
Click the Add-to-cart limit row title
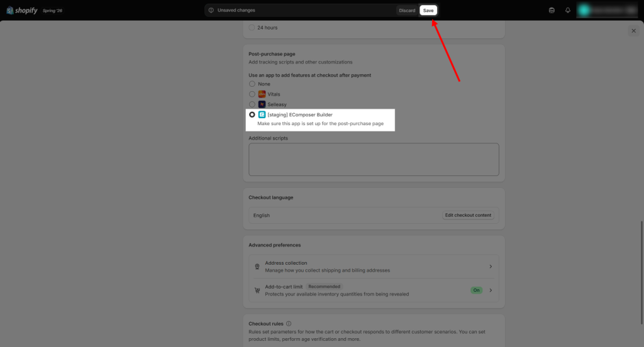tap(284, 287)
